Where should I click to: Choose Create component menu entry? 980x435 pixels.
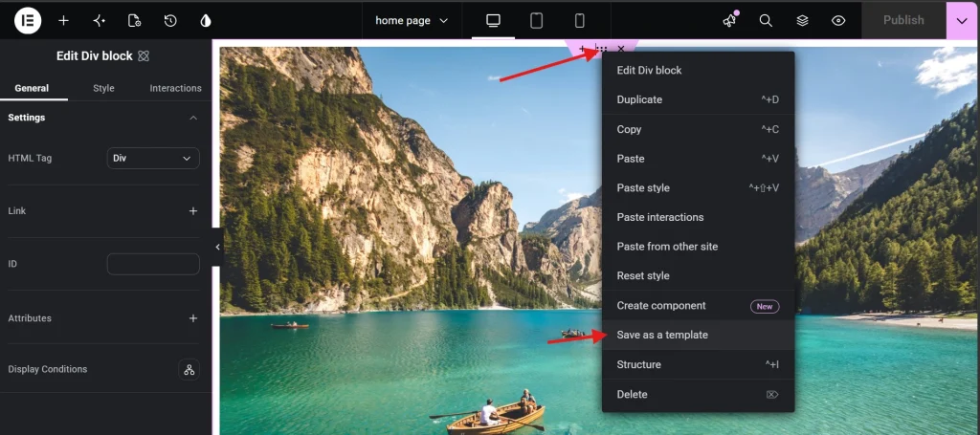698,306
